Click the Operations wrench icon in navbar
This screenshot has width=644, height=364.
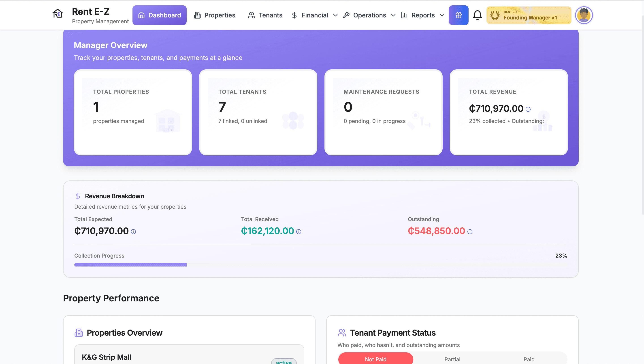346,15
